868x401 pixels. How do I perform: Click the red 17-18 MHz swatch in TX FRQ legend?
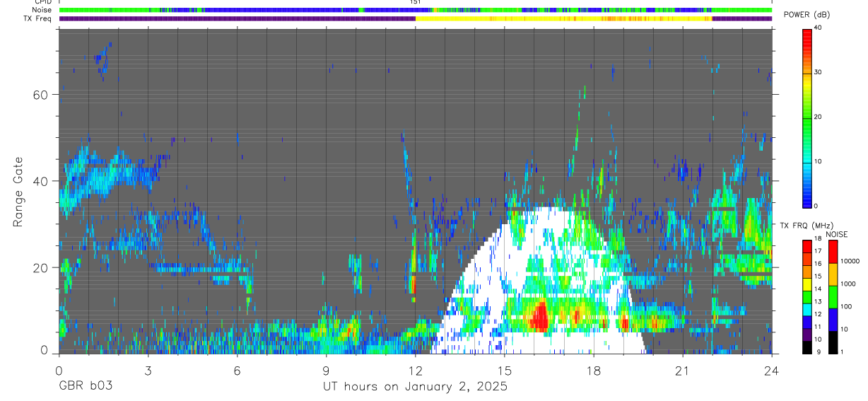click(807, 246)
